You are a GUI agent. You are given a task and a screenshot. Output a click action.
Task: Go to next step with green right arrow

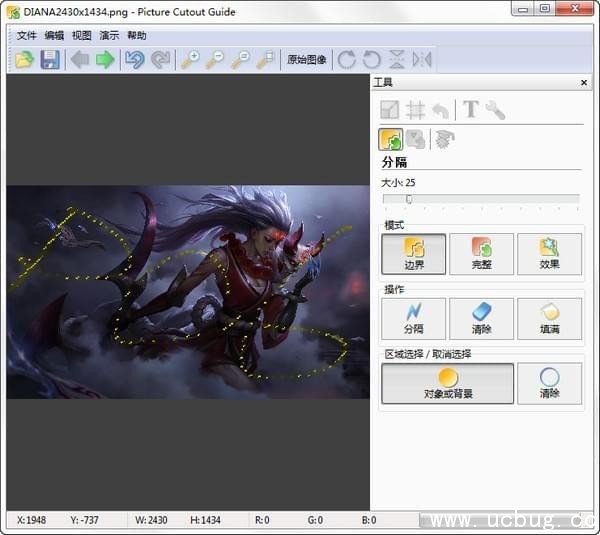(x=105, y=60)
